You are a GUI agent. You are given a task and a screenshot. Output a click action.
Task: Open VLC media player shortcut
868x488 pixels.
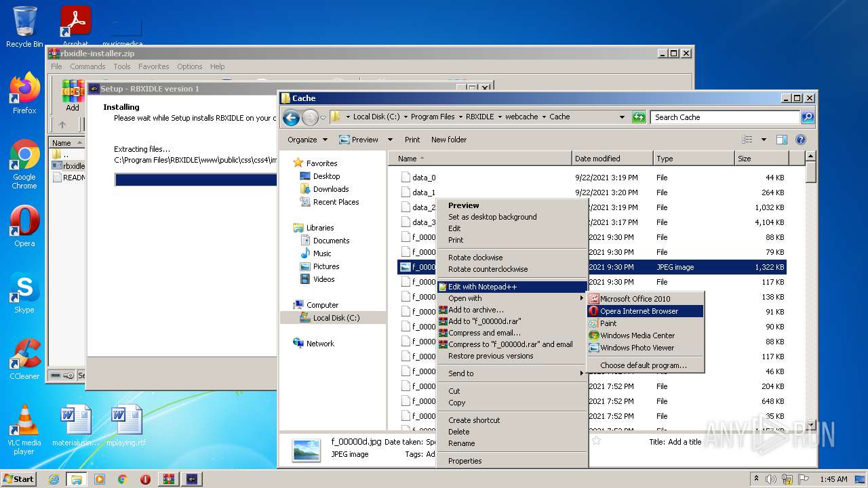coord(24,430)
